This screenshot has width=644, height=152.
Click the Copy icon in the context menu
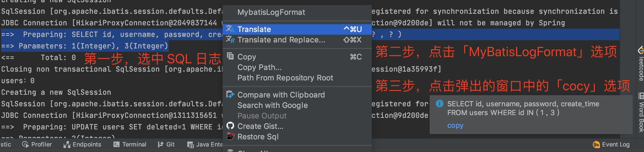point(230,56)
